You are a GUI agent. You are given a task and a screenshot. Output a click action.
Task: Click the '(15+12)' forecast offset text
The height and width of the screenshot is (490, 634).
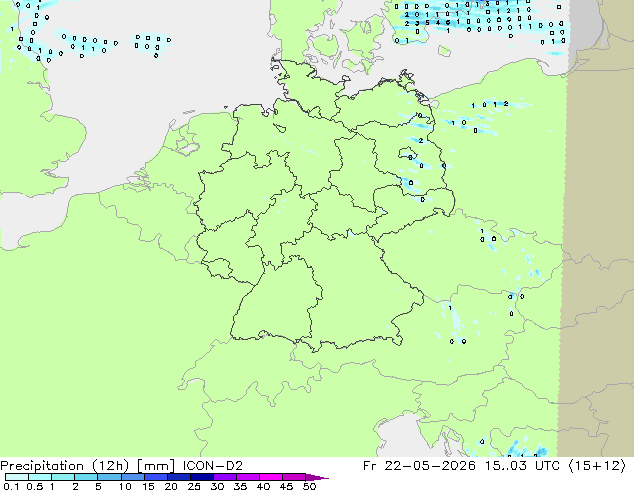coord(597,466)
